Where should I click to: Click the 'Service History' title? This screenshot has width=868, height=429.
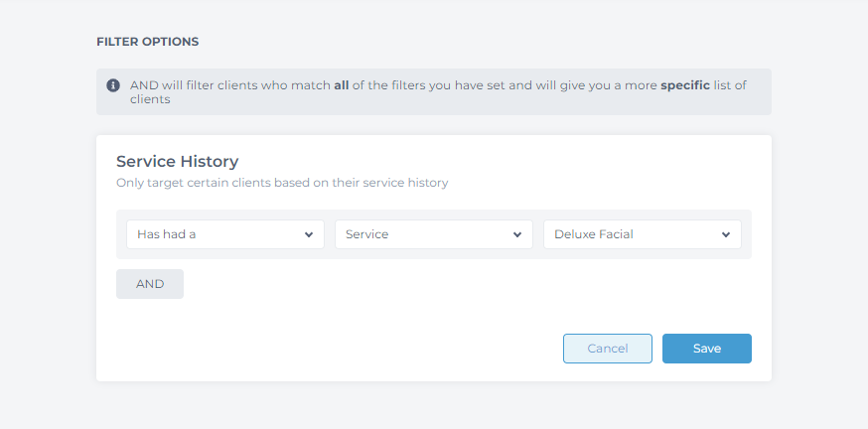click(177, 161)
